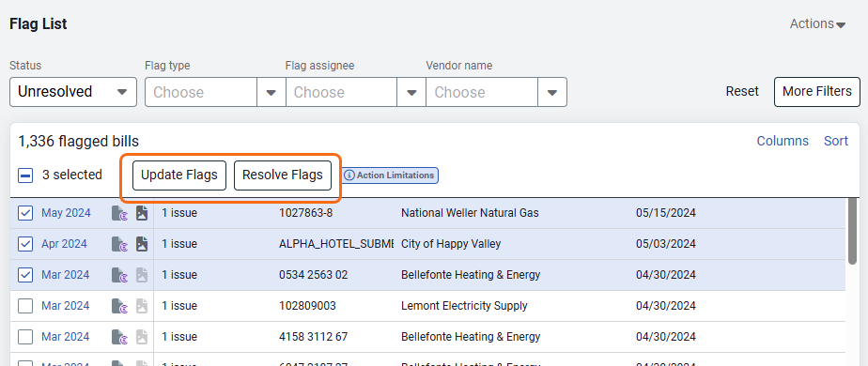Toggle the select-all checkbox beside 3 selected
This screenshot has height=366, width=868.
[25, 175]
